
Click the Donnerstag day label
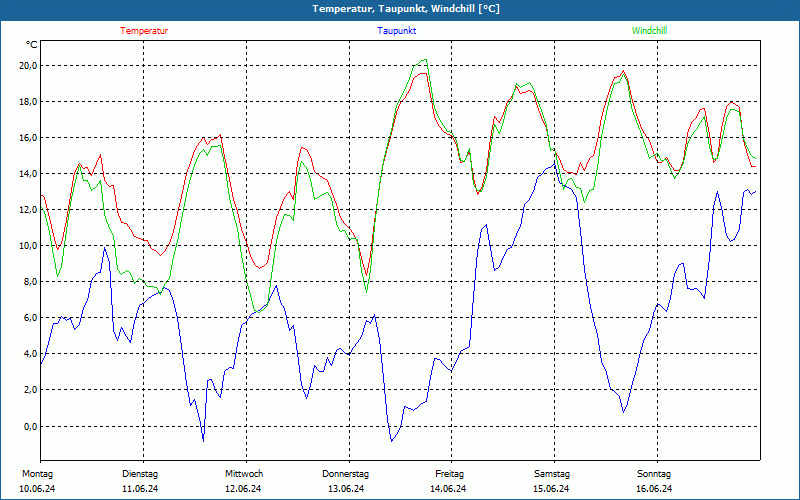[345, 474]
